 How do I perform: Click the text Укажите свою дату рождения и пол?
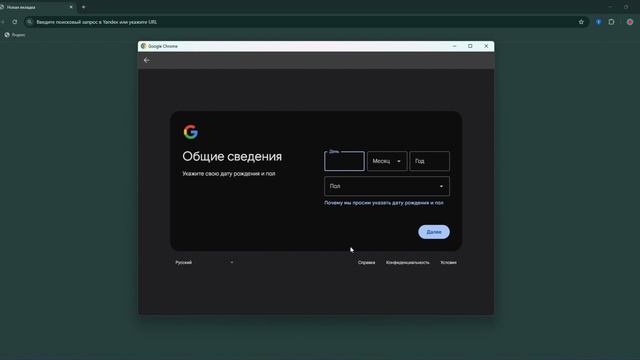tap(229, 173)
